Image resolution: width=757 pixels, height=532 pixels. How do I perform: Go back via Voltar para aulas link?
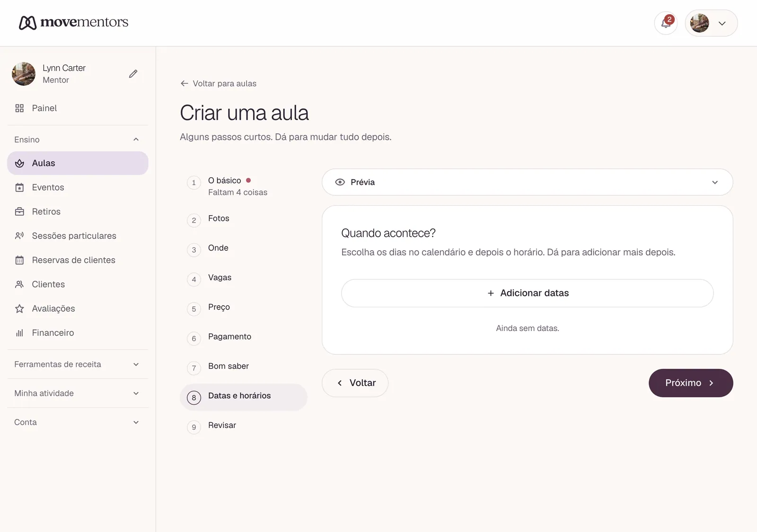coord(218,83)
